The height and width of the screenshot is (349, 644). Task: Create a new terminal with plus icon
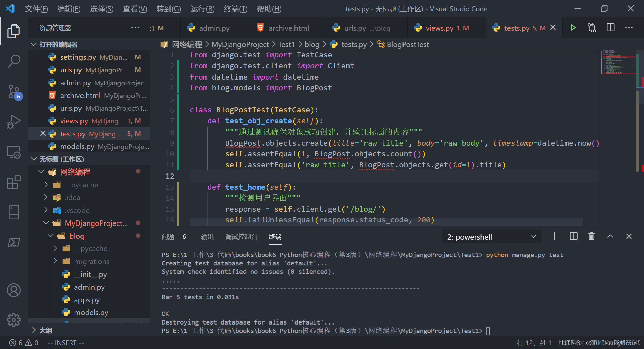point(554,236)
